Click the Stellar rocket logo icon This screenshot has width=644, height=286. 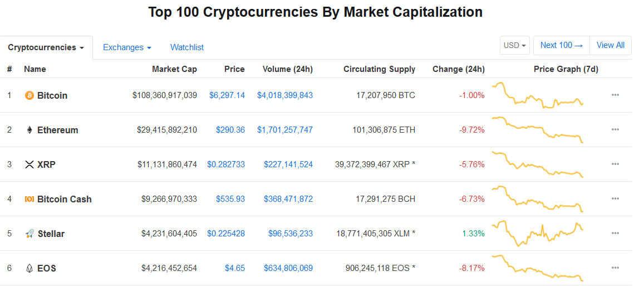click(x=30, y=234)
